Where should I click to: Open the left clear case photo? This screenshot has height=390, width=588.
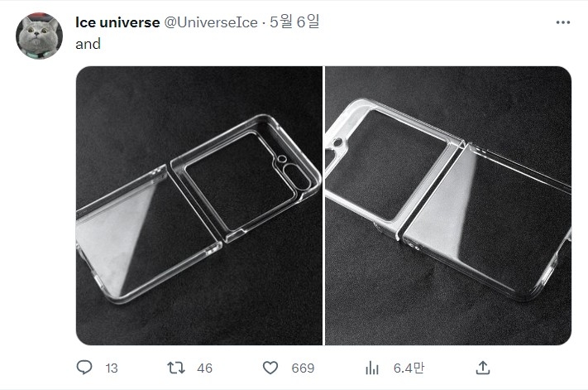(x=199, y=205)
